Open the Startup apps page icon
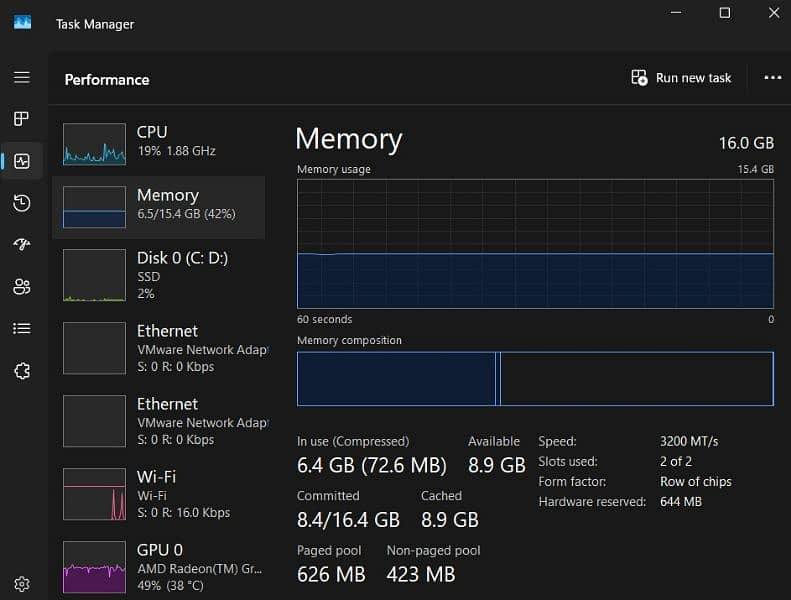This screenshot has width=791, height=600. point(21,245)
